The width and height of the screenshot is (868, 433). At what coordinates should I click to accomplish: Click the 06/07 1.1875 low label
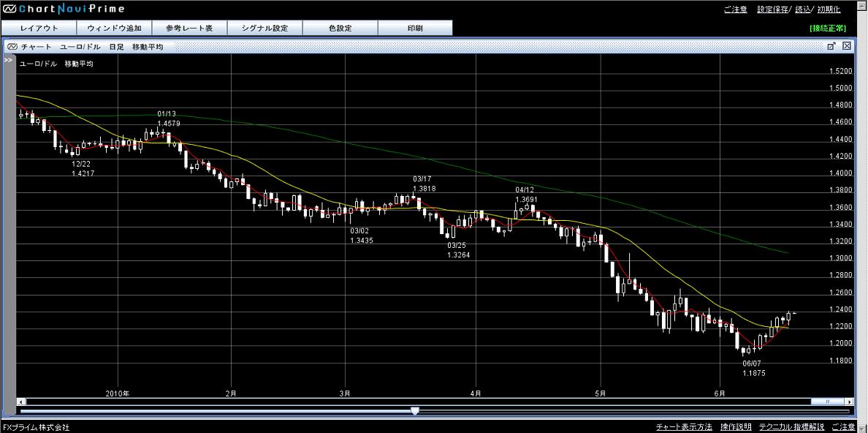(x=754, y=369)
